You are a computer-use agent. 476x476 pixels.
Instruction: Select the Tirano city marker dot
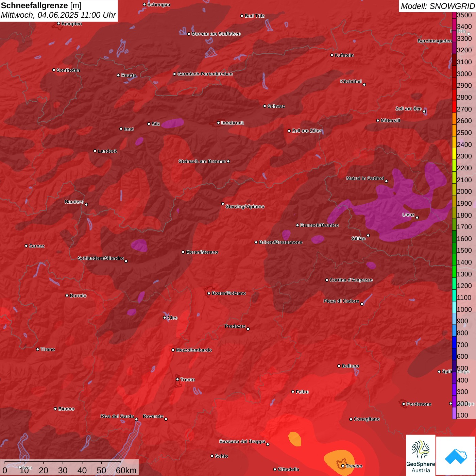point(38,349)
